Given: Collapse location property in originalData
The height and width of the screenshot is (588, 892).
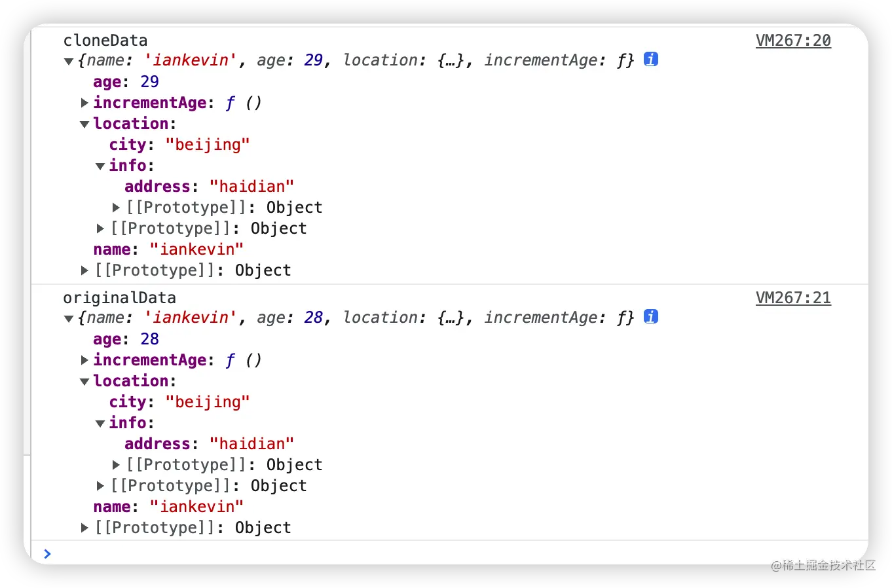Looking at the screenshot, I should coord(84,381).
